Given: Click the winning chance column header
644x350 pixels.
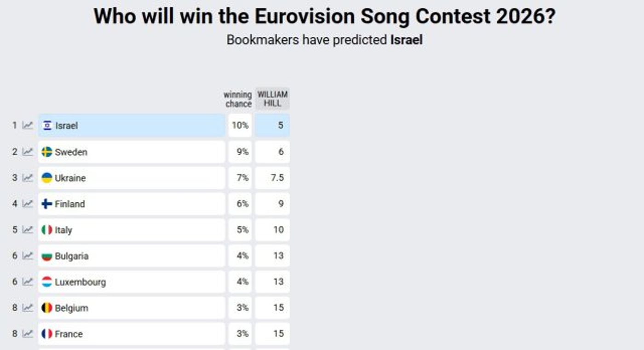Looking at the screenshot, I should 238,99.
